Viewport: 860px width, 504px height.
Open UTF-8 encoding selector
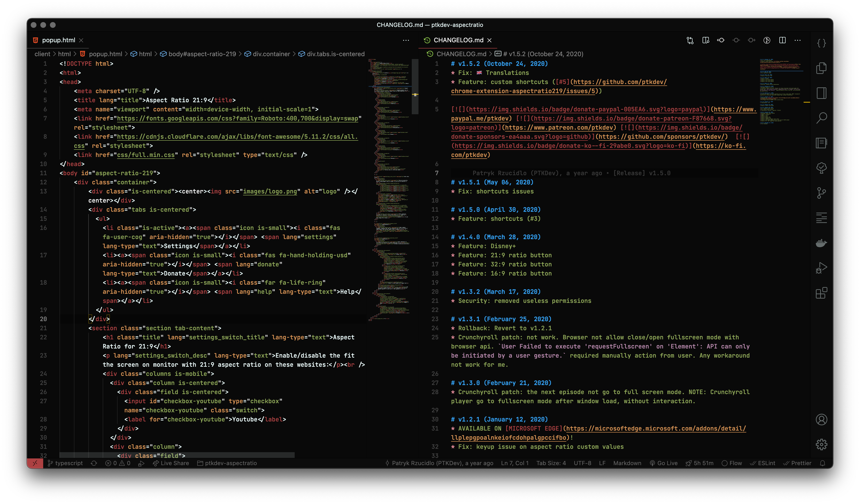582,463
